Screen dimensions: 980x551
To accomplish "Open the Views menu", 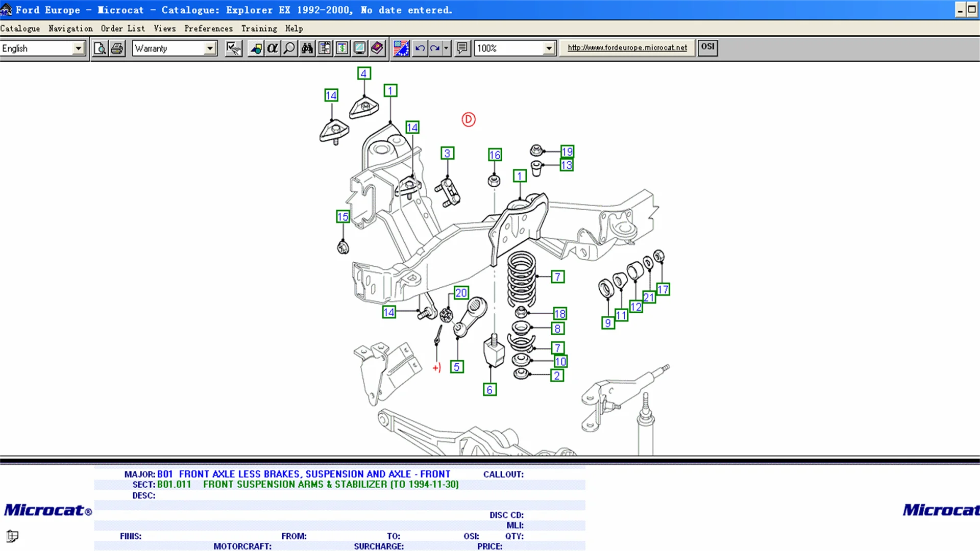I will (x=164, y=29).
